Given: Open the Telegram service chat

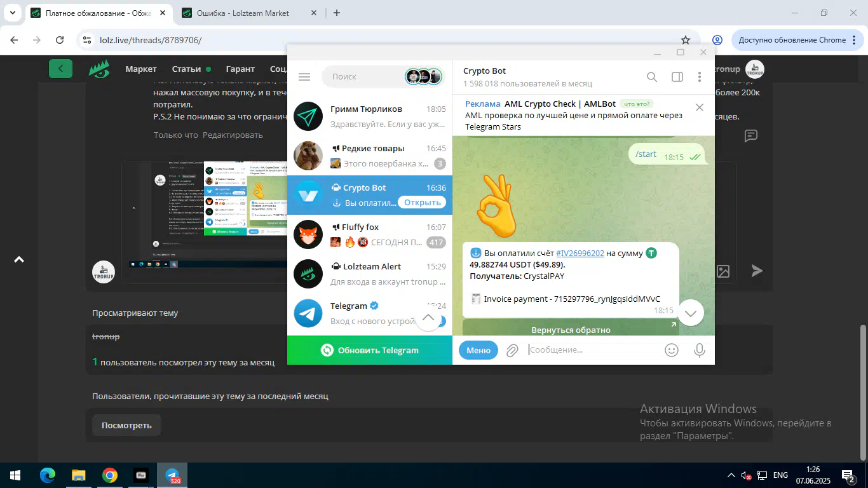Looking at the screenshot, I should (370, 313).
